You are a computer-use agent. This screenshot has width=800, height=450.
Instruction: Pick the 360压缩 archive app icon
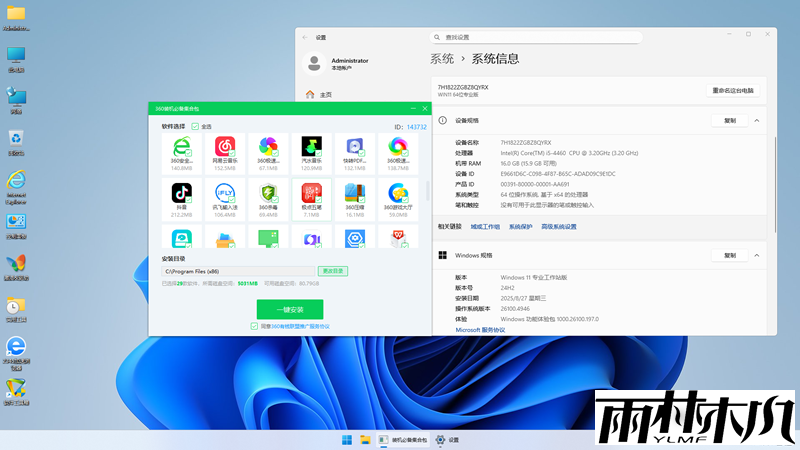[355, 192]
